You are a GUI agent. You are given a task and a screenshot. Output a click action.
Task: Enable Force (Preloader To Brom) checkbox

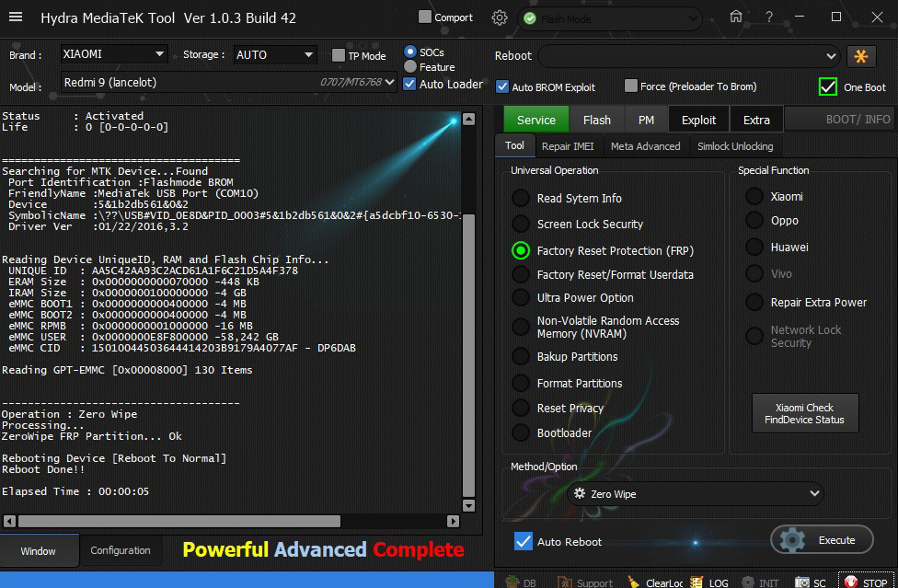coord(630,86)
